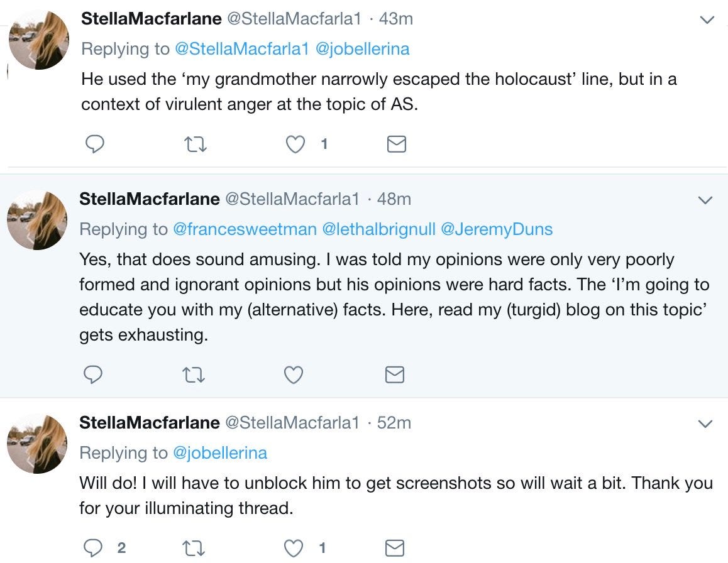
Task: Open @francesweetman profile link
Action: pyautogui.click(x=245, y=229)
